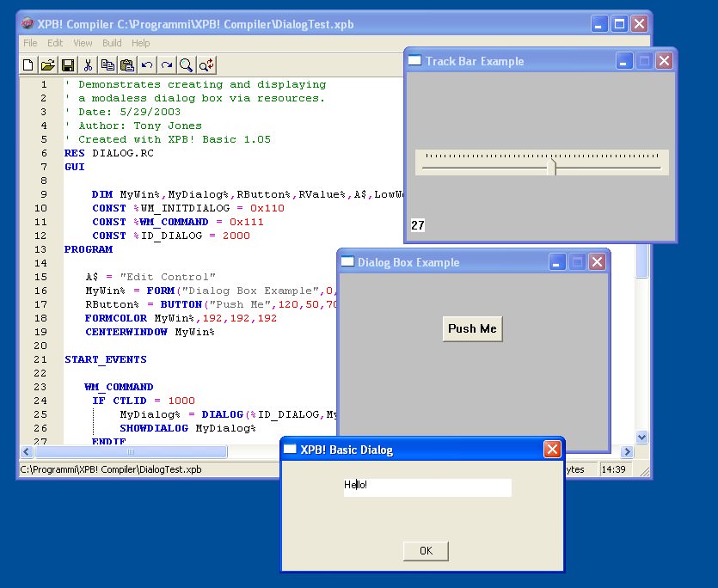Click the A$ = "Edit Control" line
The width and height of the screenshot is (718, 588).
point(150,277)
